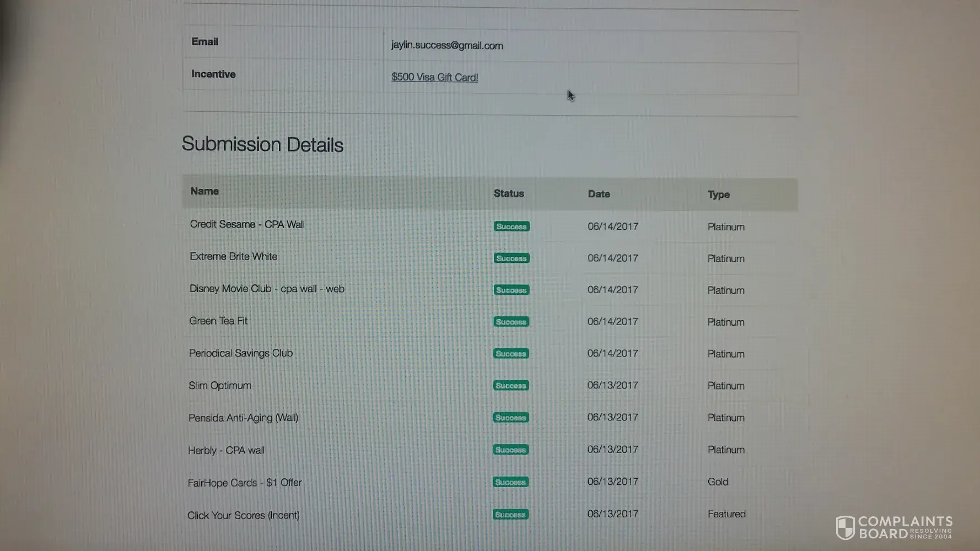980x551 pixels.
Task: Click the Platinum type in Herbly row
Action: point(726,450)
